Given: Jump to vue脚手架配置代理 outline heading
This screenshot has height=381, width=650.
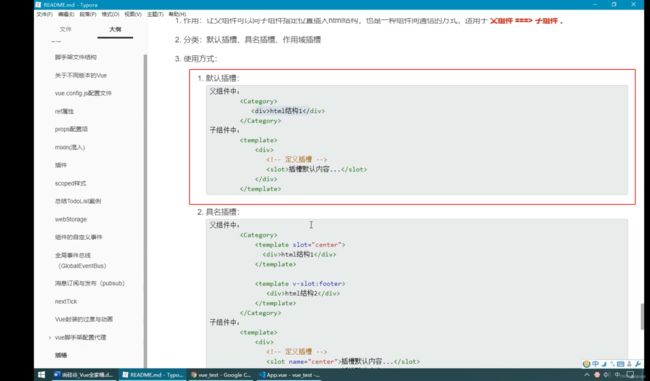Looking at the screenshot, I should click(x=80, y=337).
